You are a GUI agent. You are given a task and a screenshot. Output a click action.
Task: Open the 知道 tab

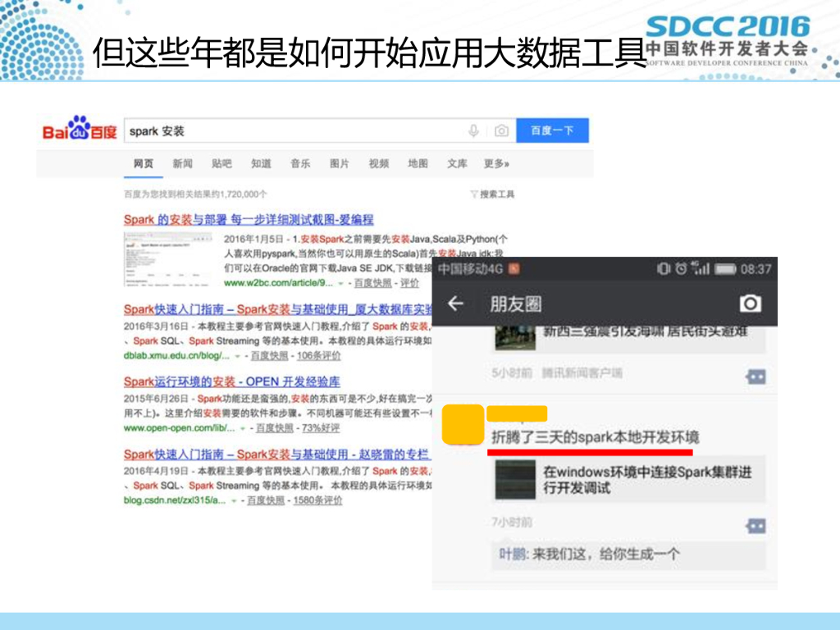tap(261, 164)
